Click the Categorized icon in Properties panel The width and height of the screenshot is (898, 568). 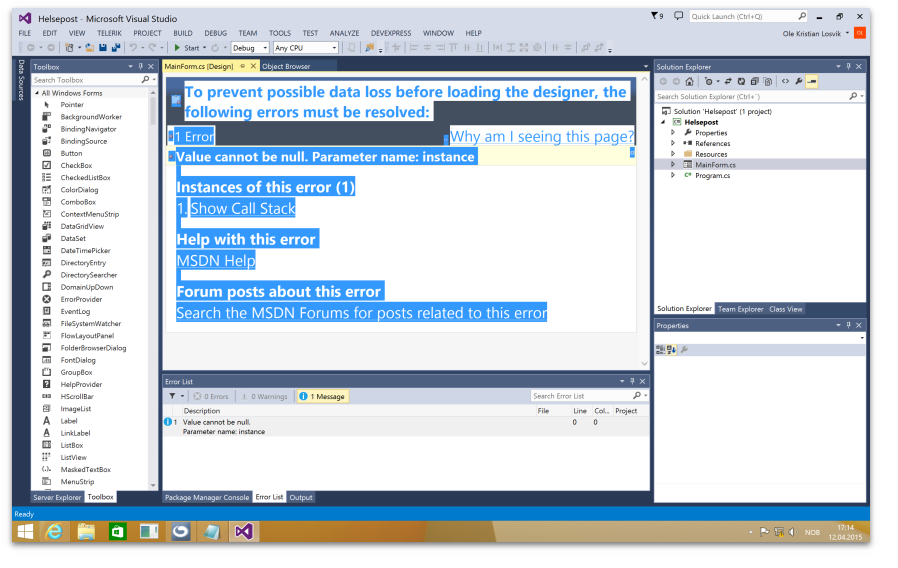click(660, 350)
